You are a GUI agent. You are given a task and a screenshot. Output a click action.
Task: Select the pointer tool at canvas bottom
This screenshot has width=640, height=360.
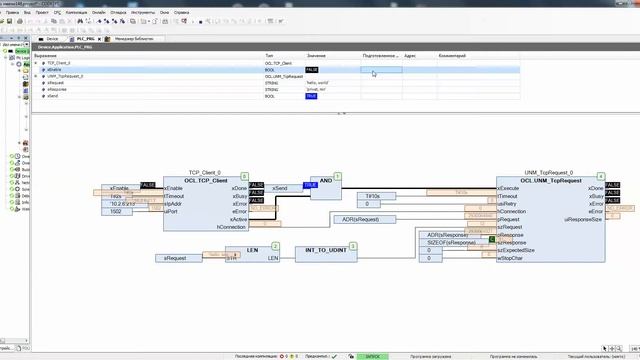604,348
